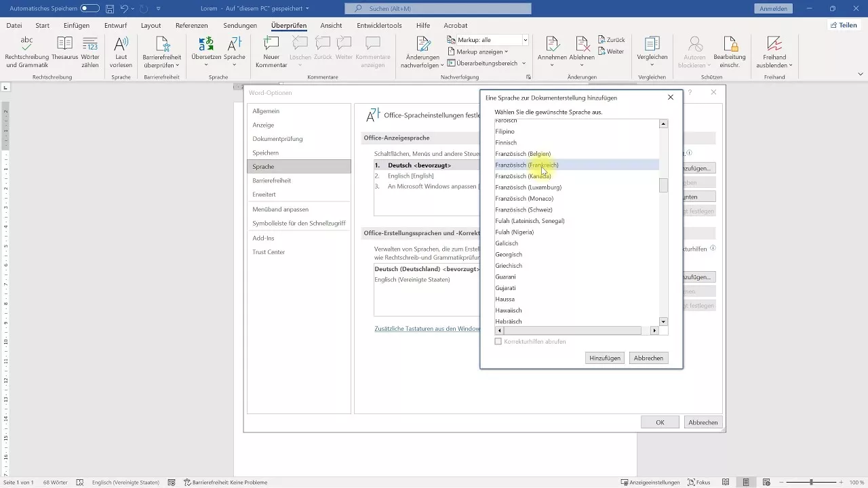Toggle the Automatisches Speichern switch
Screen dimensions: 868x488
click(x=89, y=9)
